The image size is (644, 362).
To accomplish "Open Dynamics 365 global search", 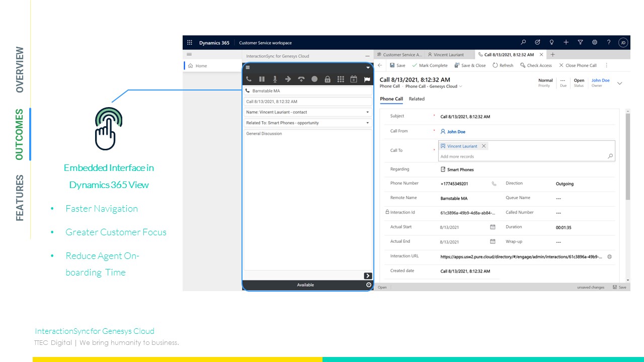I will [523, 42].
